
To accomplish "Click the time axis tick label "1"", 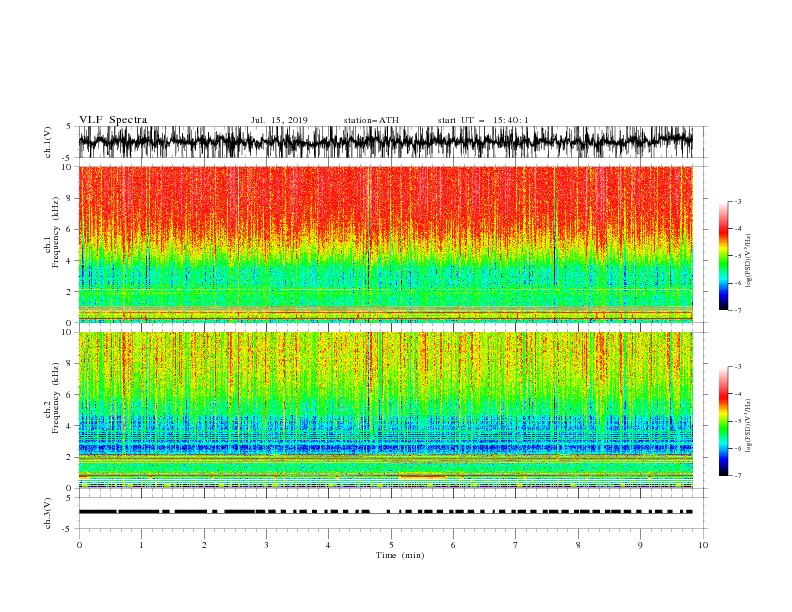I will point(141,545).
